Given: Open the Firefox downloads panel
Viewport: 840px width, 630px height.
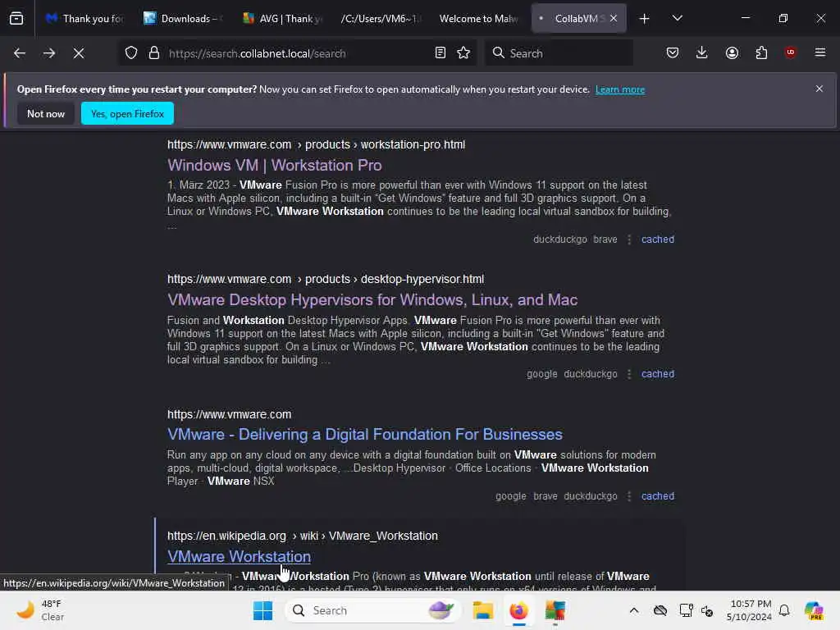Looking at the screenshot, I should 702,53.
